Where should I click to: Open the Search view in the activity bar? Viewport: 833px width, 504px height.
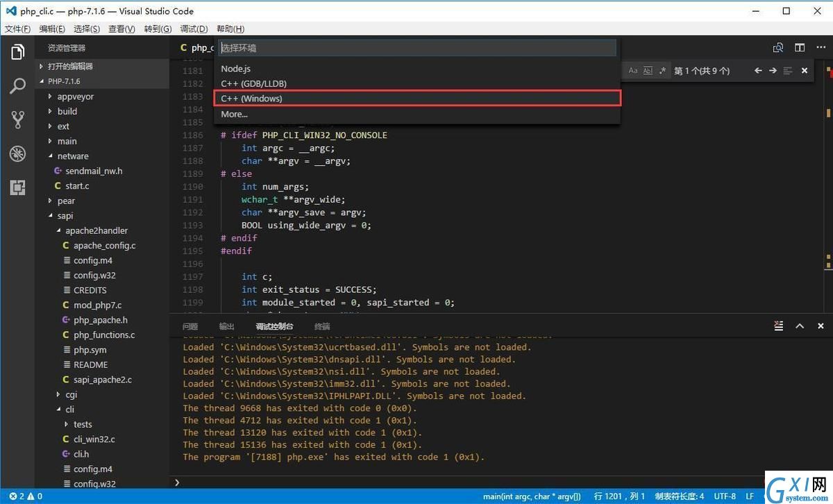pyautogui.click(x=17, y=86)
